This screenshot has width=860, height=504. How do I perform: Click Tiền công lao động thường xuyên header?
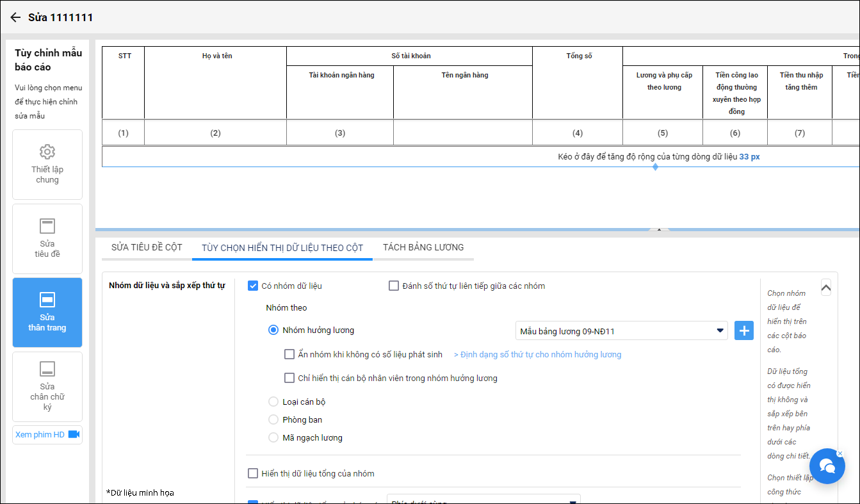(x=735, y=92)
